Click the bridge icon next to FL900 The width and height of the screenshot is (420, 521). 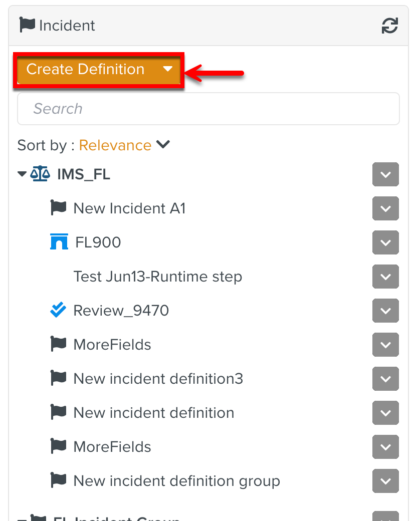click(x=59, y=242)
